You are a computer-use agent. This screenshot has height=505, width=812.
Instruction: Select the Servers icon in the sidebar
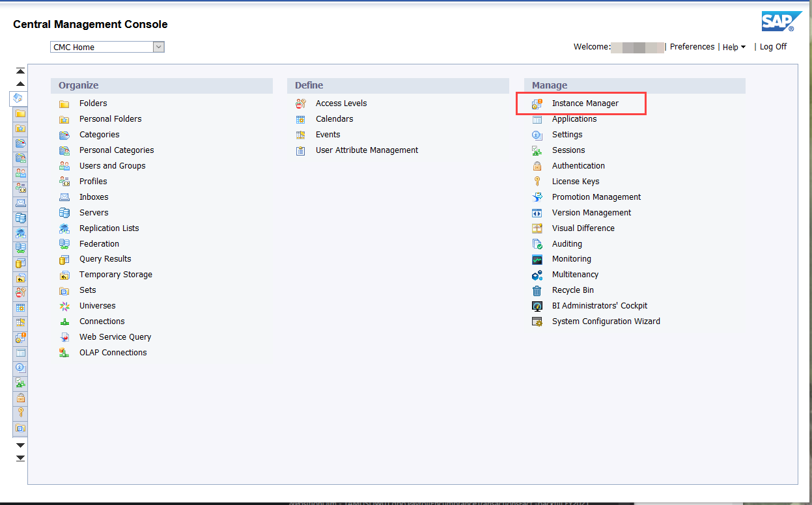coord(21,218)
